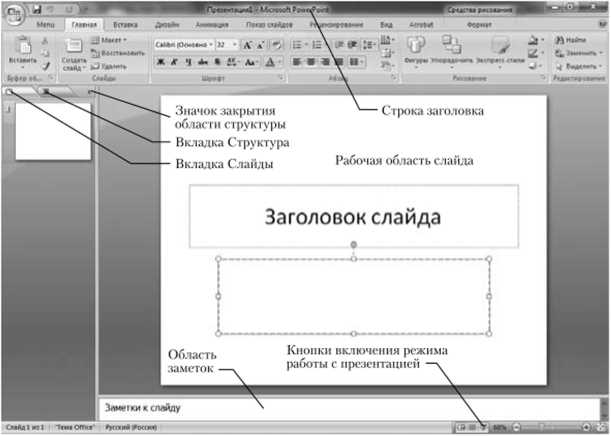Increase the font size with the larger A

coord(247,46)
